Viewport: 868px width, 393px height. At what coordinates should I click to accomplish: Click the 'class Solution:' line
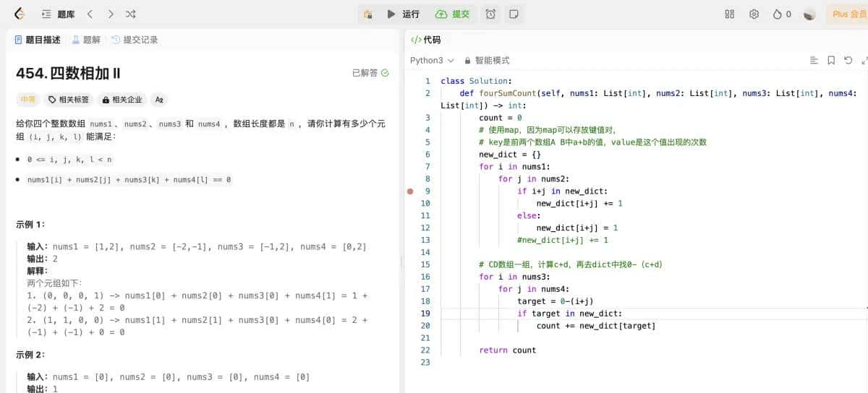point(476,81)
